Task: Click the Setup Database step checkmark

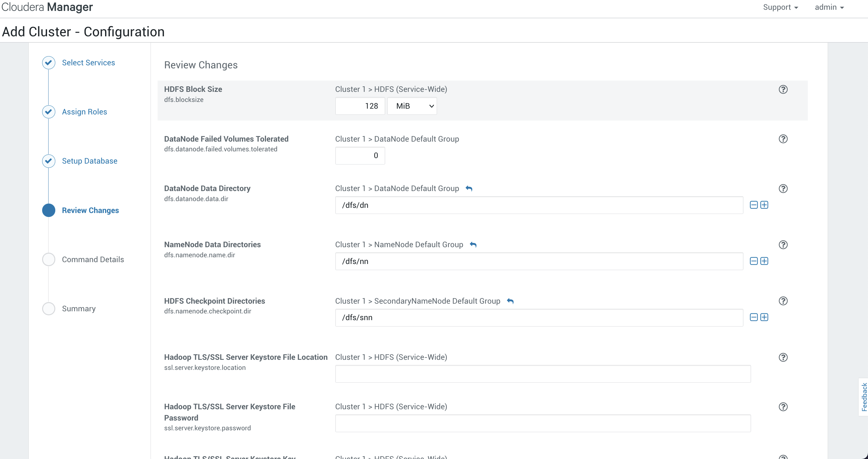Action: tap(49, 161)
